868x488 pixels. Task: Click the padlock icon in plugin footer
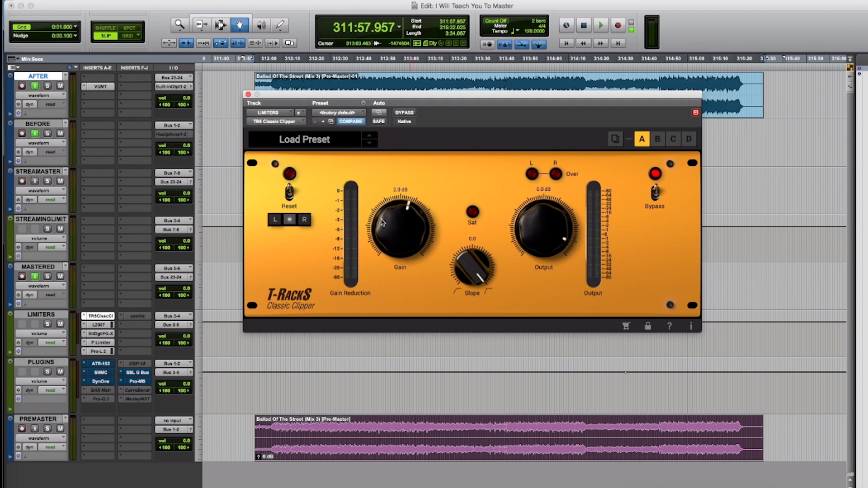pos(647,326)
